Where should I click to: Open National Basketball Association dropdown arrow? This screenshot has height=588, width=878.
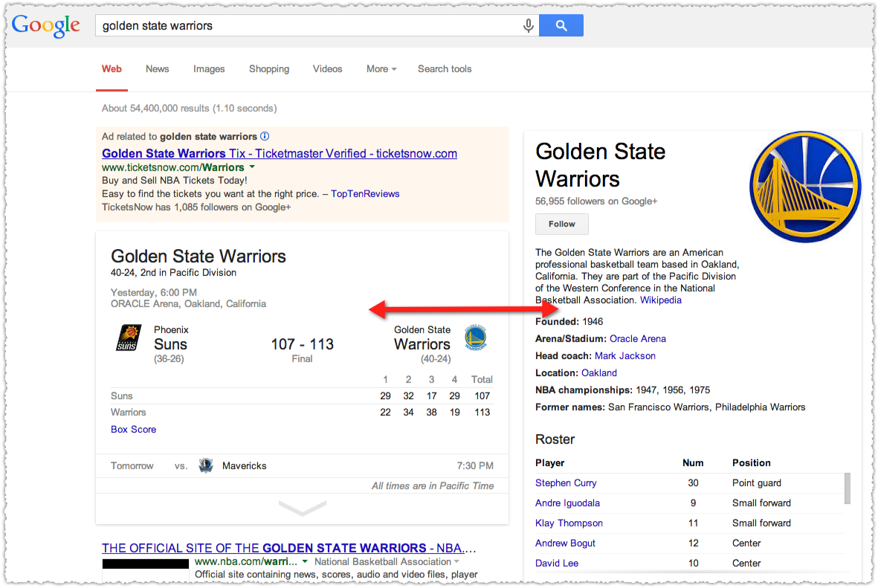(457, 561)
